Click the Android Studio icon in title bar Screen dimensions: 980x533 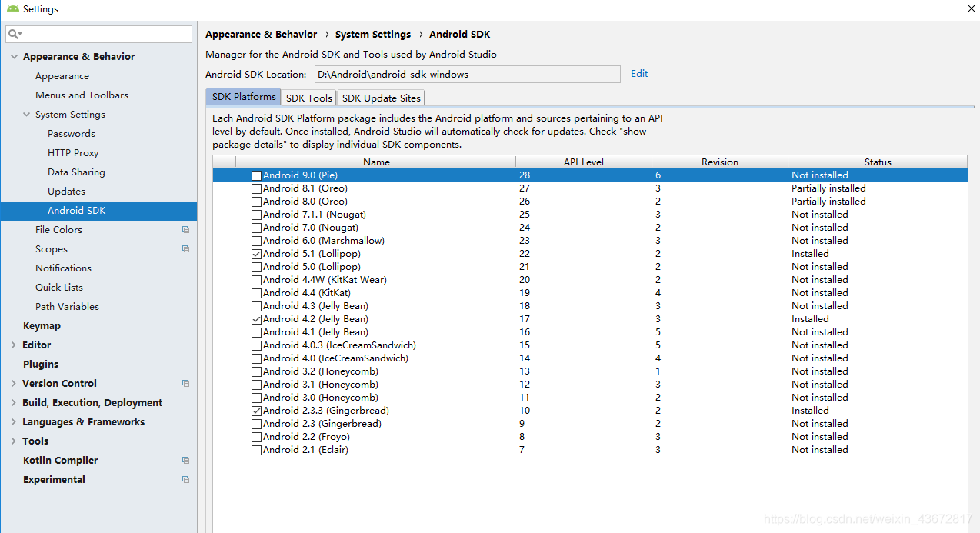coord(13,8)
